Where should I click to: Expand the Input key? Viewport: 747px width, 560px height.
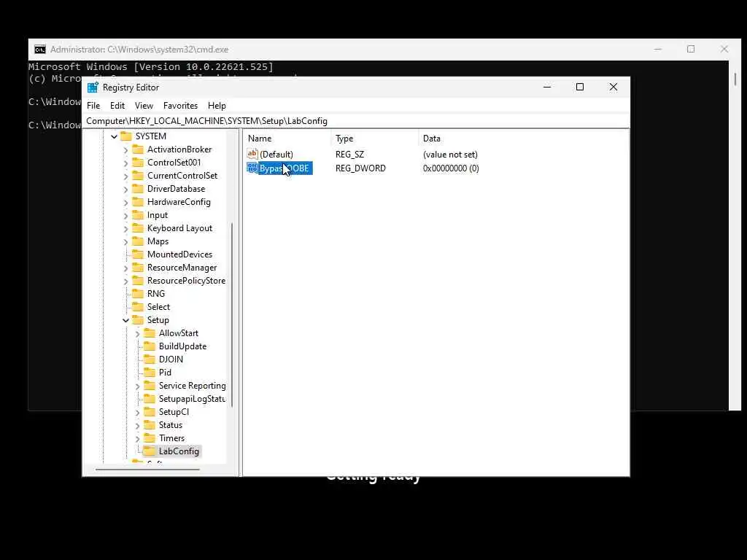click(125, 216)
